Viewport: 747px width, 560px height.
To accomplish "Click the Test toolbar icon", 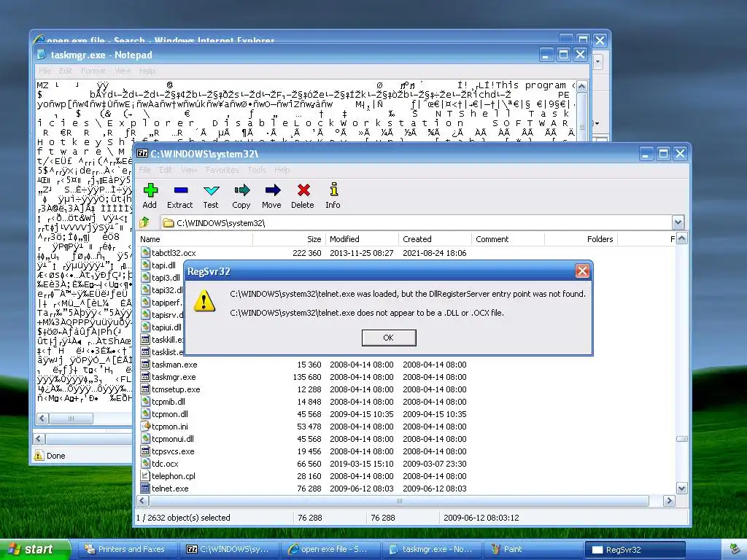I will [x=211, y=190].
